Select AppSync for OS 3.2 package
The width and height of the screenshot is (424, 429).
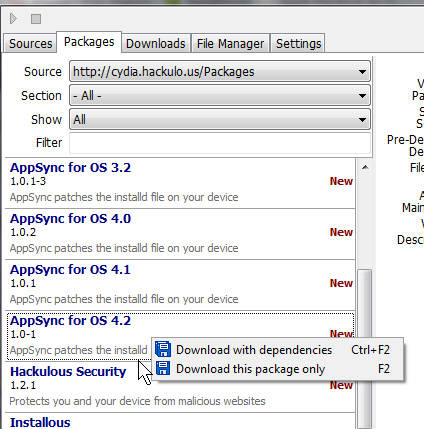tap(180, 183)
